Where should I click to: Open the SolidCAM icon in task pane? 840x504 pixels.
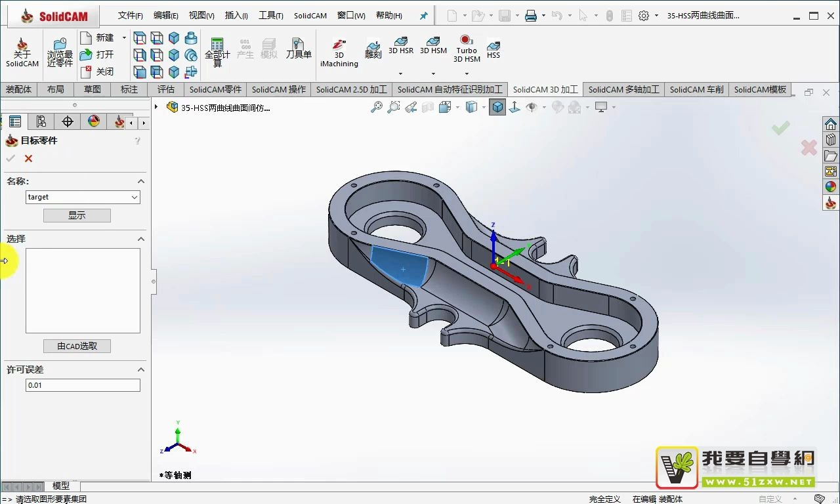(x=831, y=203)
